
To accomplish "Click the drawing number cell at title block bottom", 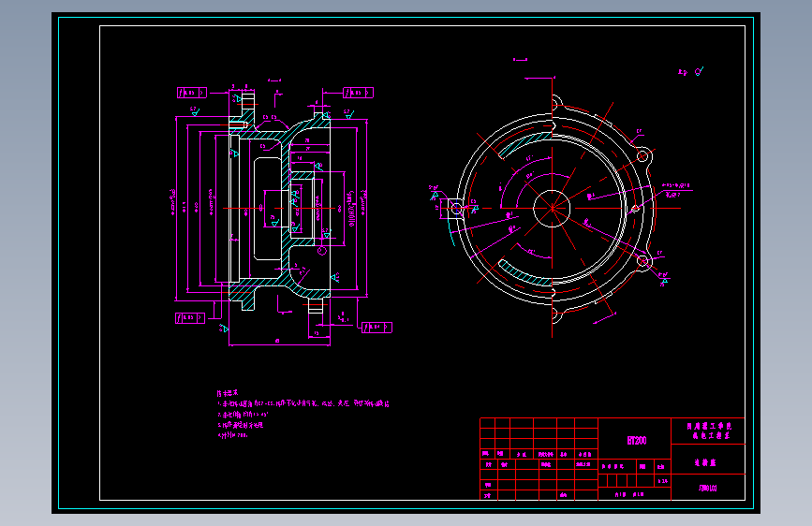I will tap(707, 488).
